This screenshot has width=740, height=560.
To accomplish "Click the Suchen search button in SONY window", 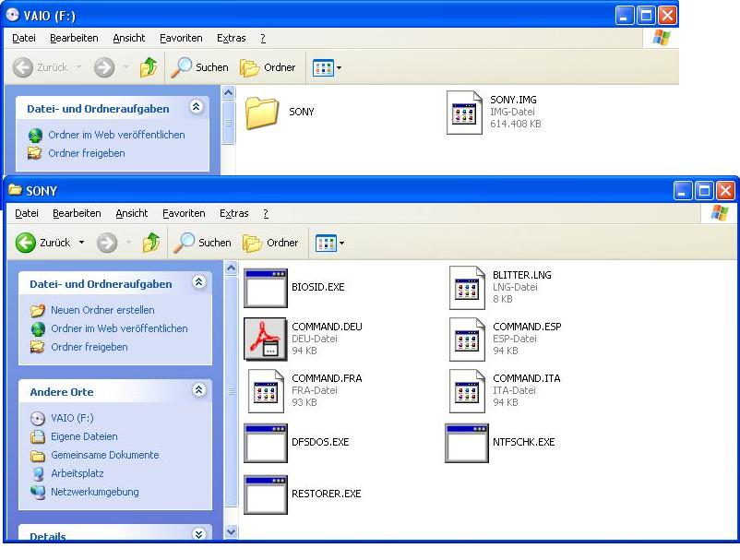I will click(202, 243).
